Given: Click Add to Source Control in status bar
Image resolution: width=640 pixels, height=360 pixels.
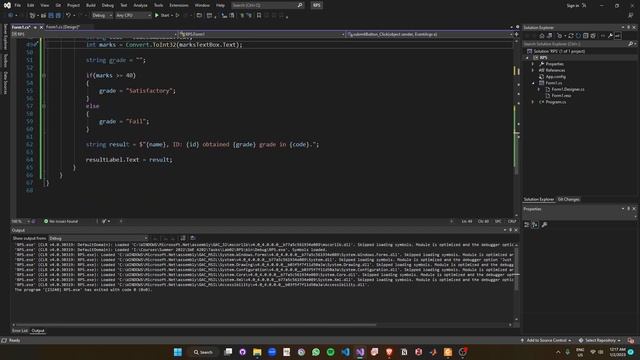Looking at the screenshot, I should click(546, 340).
